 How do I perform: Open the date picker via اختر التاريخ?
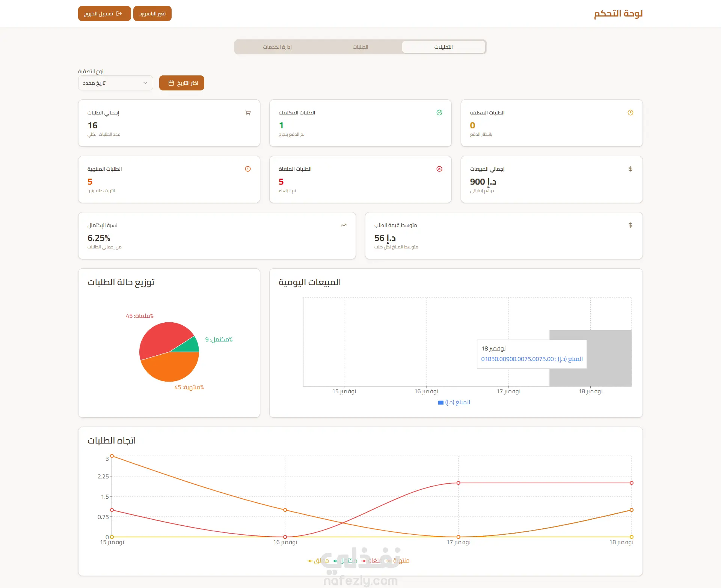pos(182,83)
